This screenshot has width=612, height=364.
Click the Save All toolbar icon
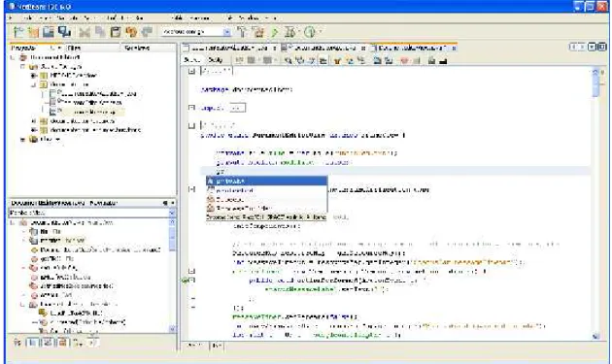coord(64,32)
